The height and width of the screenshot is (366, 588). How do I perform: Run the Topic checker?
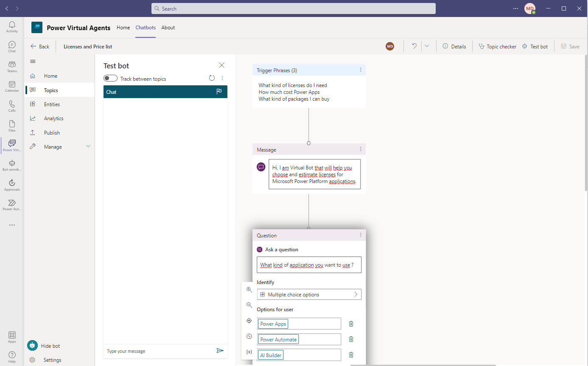497,47
